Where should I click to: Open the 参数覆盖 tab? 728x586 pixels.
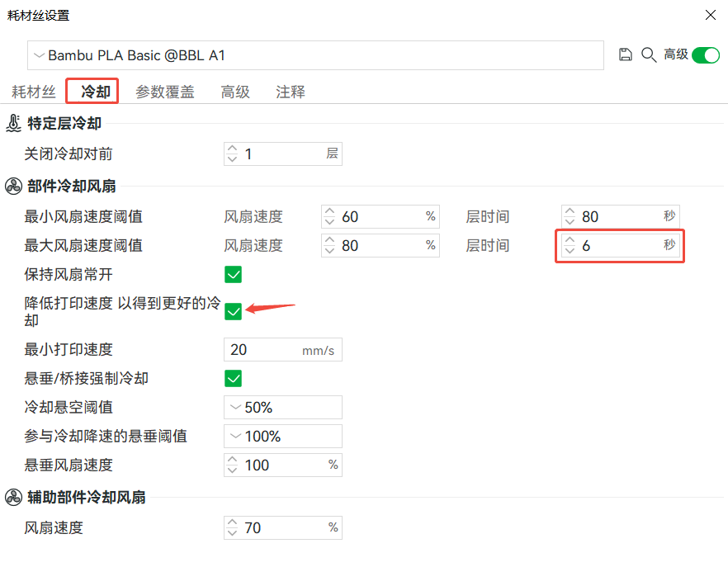tap(165, 92)
